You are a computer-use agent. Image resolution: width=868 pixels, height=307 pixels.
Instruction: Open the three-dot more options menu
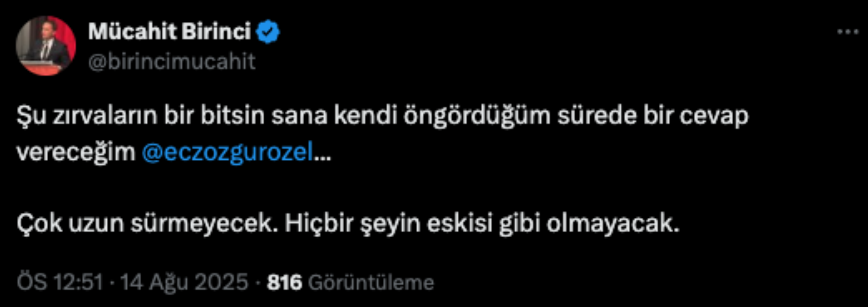pos(848,32)
